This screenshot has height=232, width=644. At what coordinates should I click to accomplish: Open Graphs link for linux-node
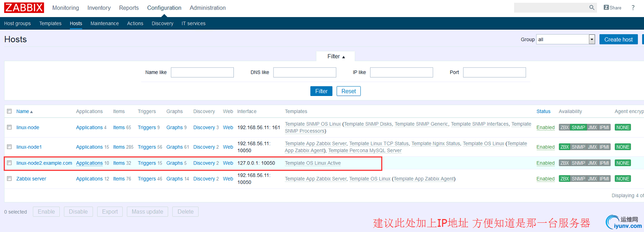point(174,127)
